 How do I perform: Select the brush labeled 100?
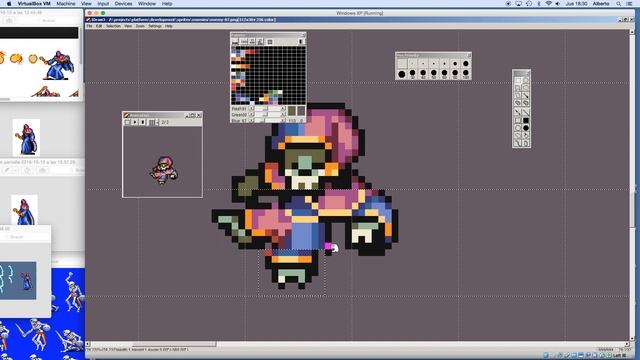click(x=465, y=74)
